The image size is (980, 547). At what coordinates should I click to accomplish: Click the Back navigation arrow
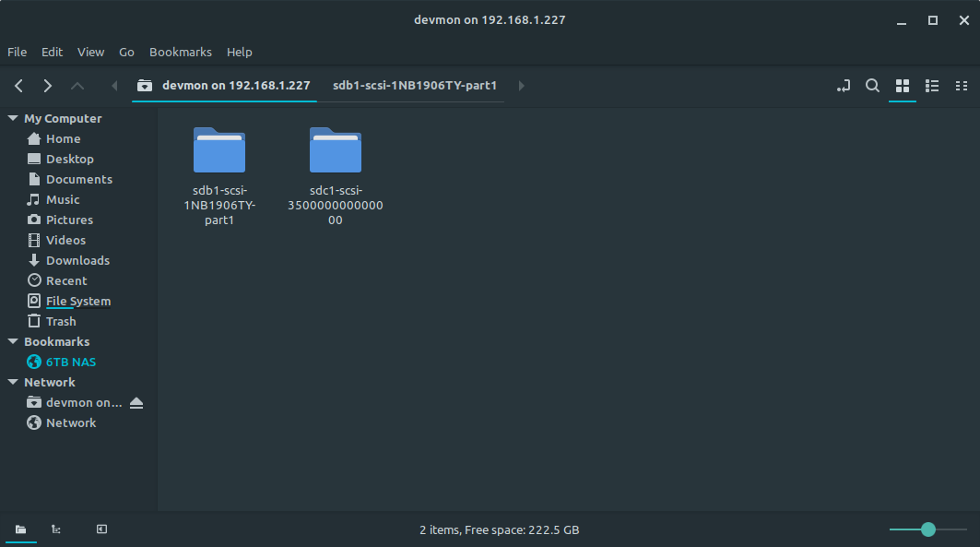point(18,86)
